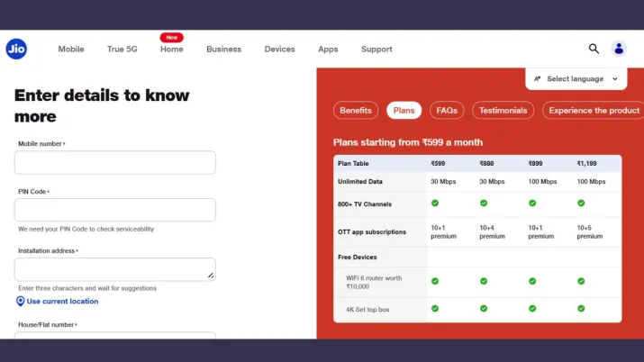This screenshot has height=362, width=644.
Task: Open the Support menu
Action: coord(376,50)
